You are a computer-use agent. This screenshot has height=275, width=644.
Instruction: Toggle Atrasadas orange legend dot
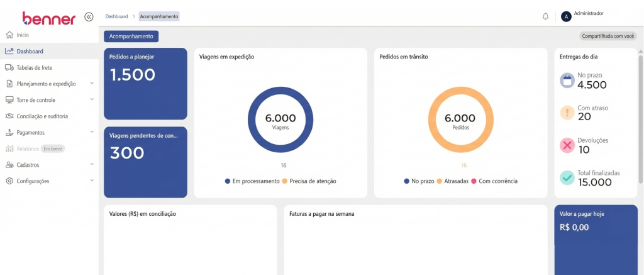(x=439, y=181)
